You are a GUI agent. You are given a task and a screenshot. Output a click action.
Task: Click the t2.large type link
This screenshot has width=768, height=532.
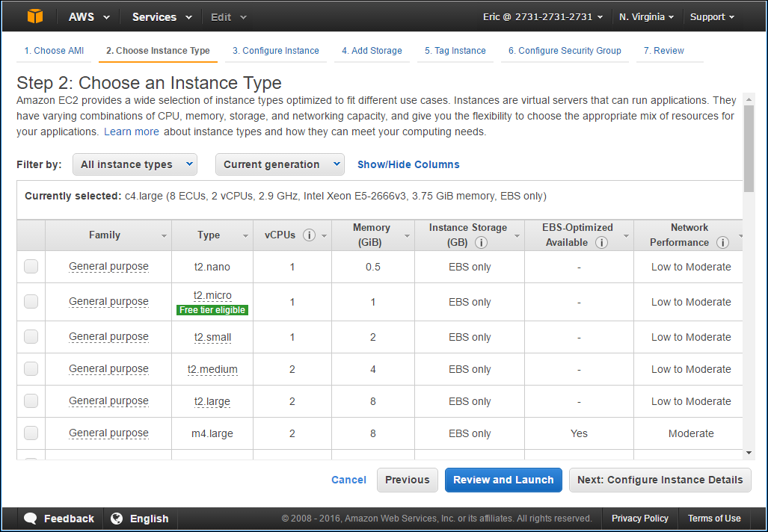tap(212, 401)
